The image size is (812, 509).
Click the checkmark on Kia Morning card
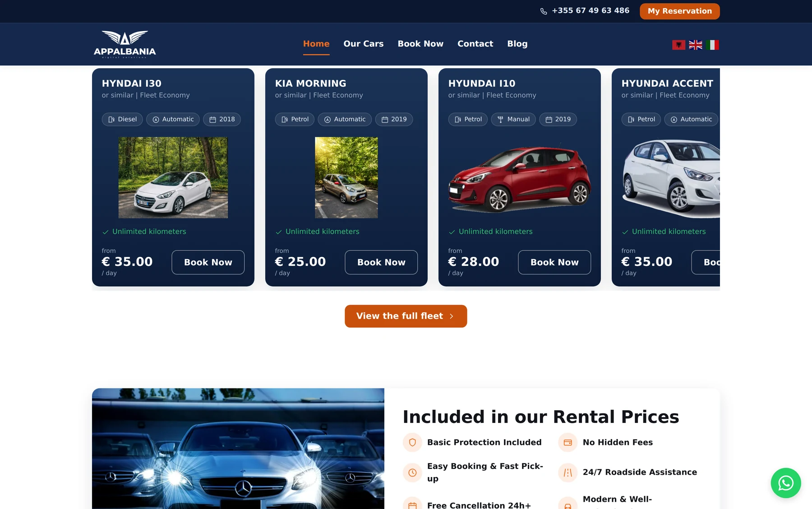tap(279, 232)
